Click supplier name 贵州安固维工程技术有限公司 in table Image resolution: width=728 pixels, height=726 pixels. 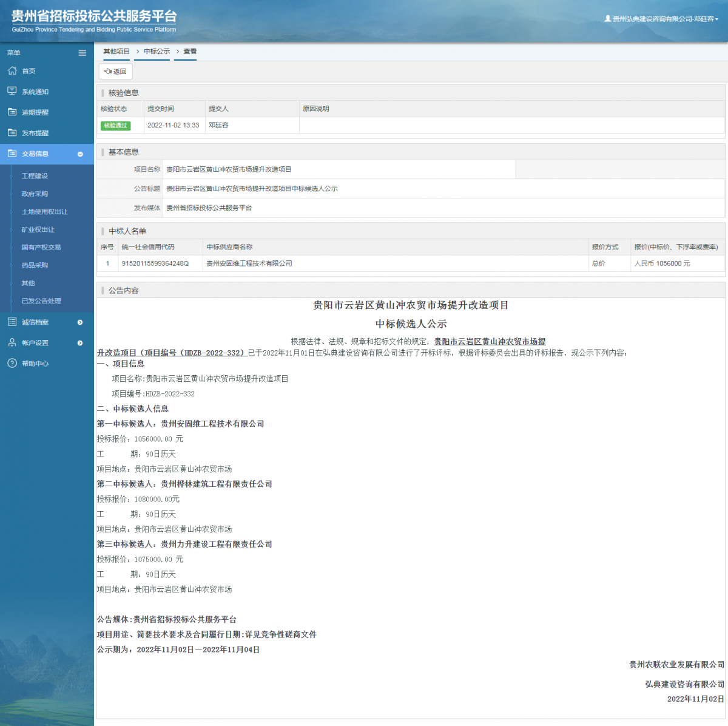pos(249,263)
